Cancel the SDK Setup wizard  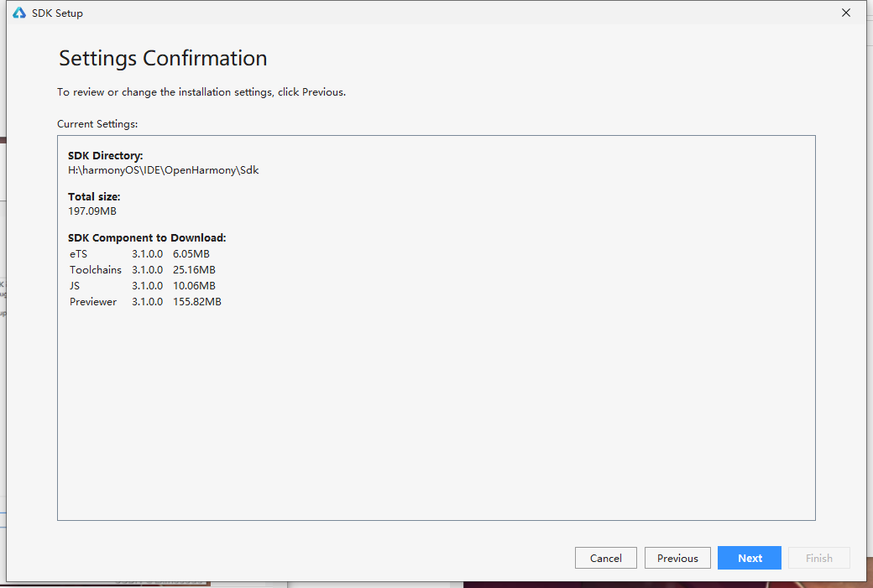pos(606,558)
